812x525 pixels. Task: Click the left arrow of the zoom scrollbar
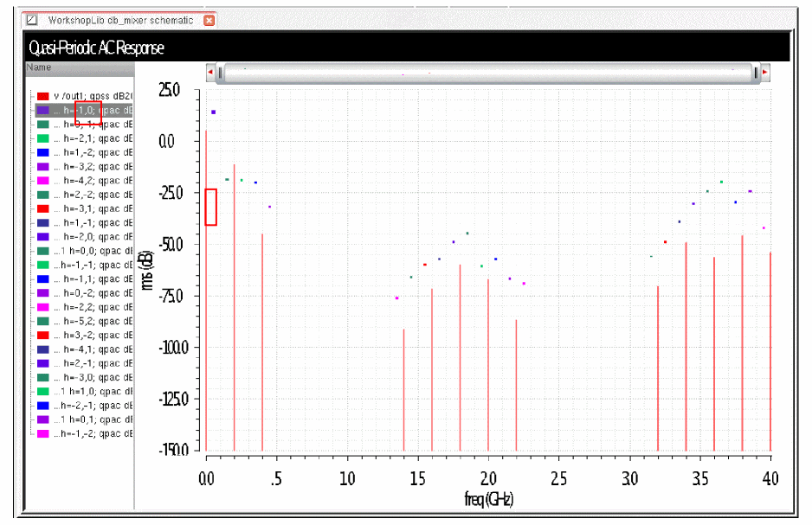(210, 73)
